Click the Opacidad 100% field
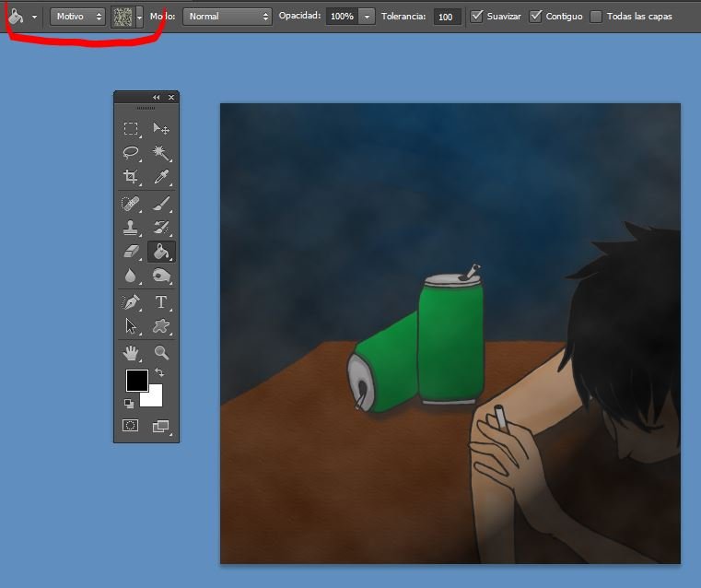This screenshot has width=701, height=588. (x=343, y=17)
